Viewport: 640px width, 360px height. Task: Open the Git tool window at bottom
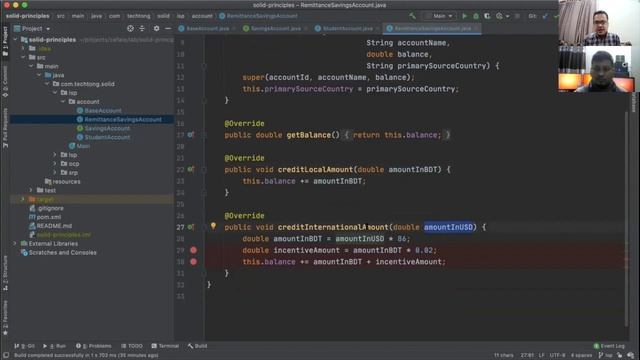pyautogui.click(x=24, y=346)
